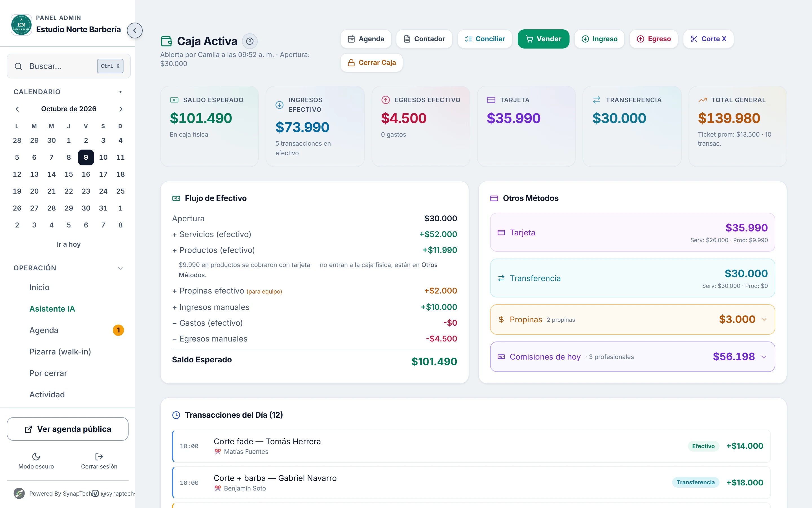Start a sale with Vender
812x508 pixels.
[x=543, y=39]
